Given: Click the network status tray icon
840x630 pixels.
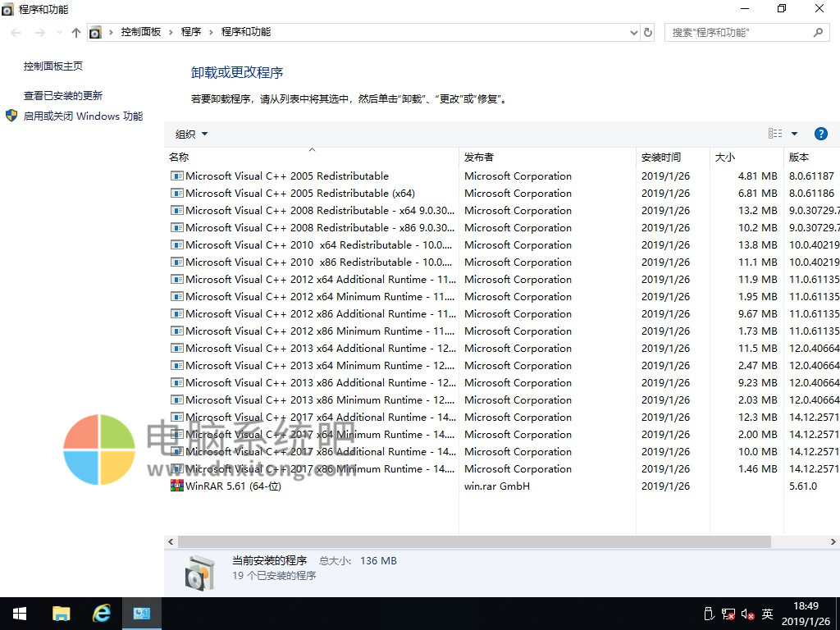Looking at the screenshot, I should pos(728,614).
